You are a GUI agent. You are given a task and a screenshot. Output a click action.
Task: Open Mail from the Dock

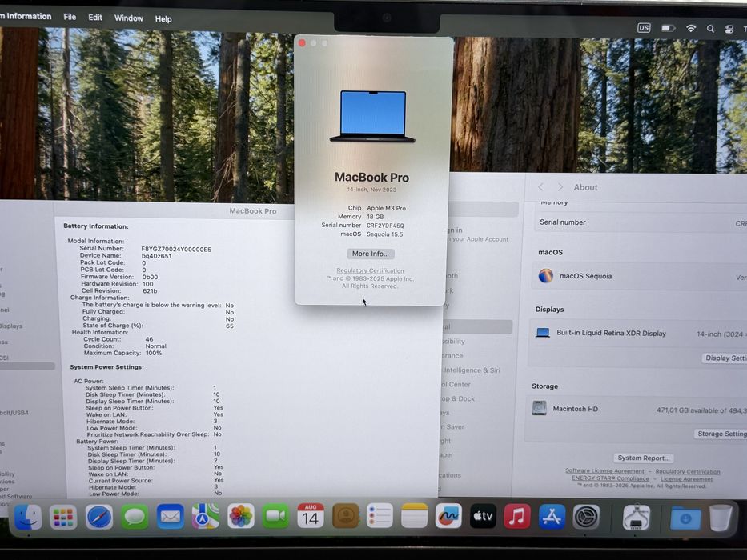(x=170, y=516)
